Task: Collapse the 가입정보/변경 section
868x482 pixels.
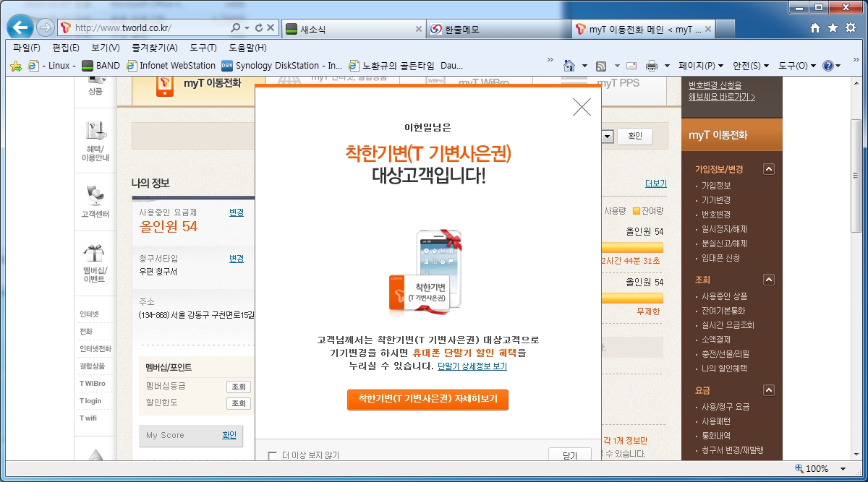Action: click(769, 169)
